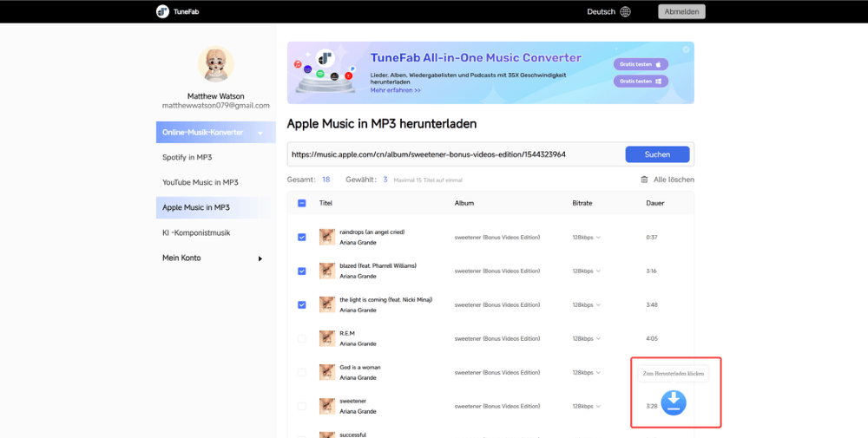Click God is a woman title
The height and width of the screenshot is (438, 868).
pos(360,367)
